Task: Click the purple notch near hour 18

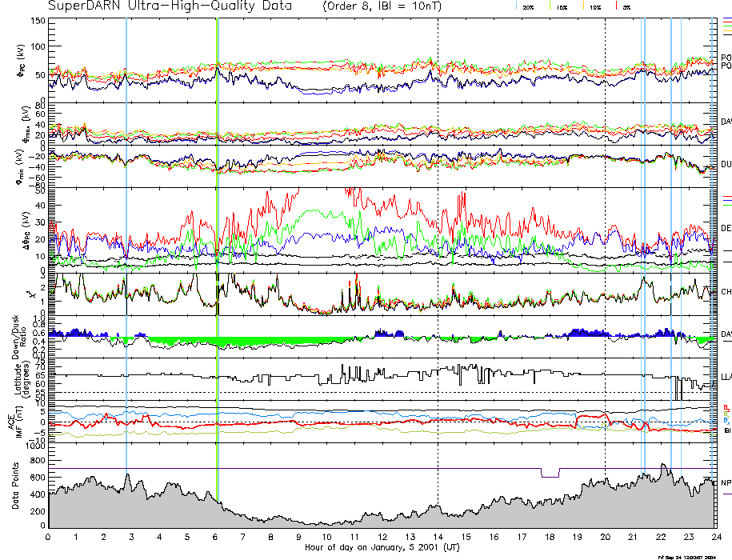Action: [550, 473]
